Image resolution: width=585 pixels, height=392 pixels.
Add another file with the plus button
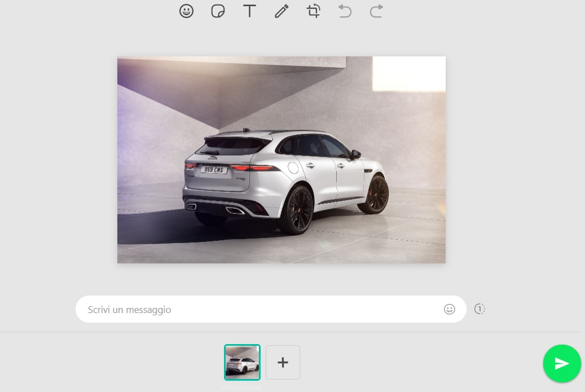point(283,362)
